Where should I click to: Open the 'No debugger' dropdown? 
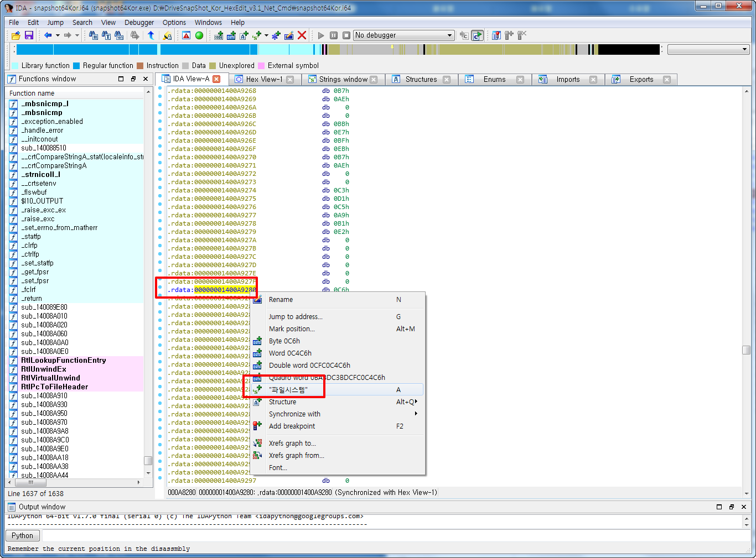pyautogui.click(x=404, y=35)
